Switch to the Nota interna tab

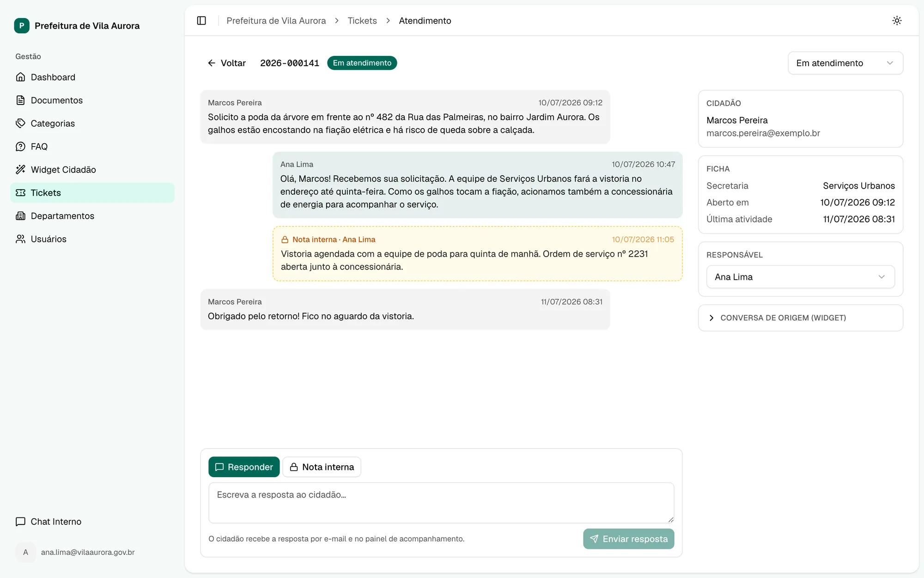point(322,467)
